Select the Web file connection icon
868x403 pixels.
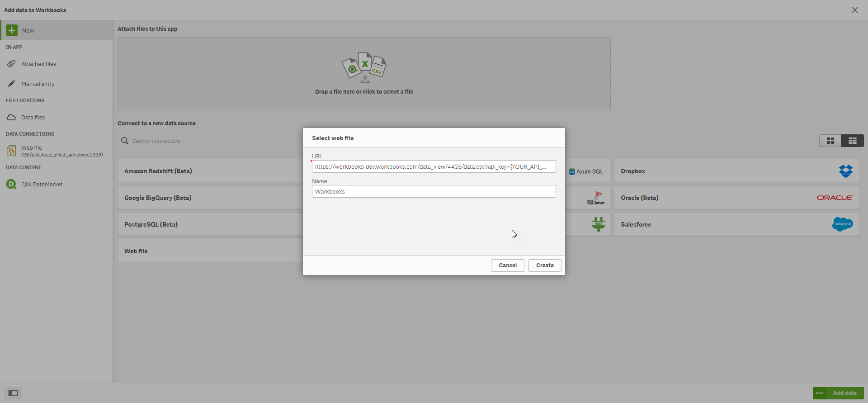11,151
